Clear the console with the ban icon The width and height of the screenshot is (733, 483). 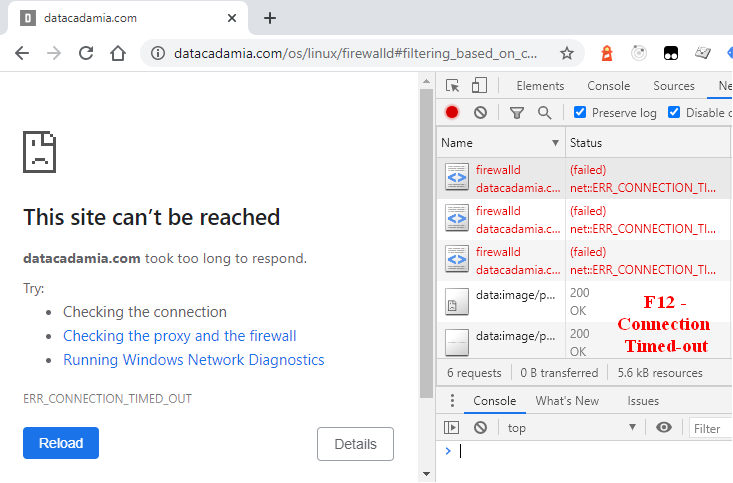pyautogui.click(x=480, y=427)
